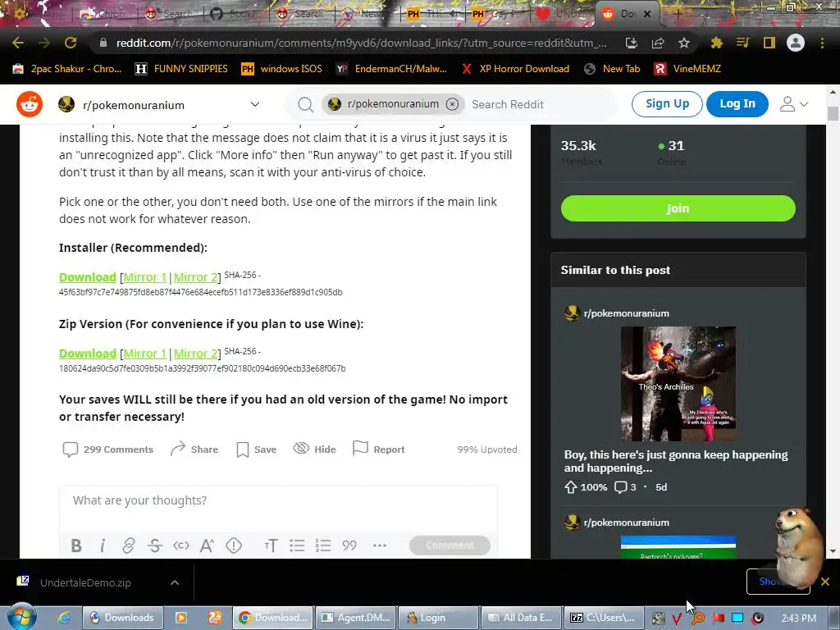The height and width of the screenshot is (630, 840).
Task: Apply superscript in comment editor
Action: [x=207, y=546]
